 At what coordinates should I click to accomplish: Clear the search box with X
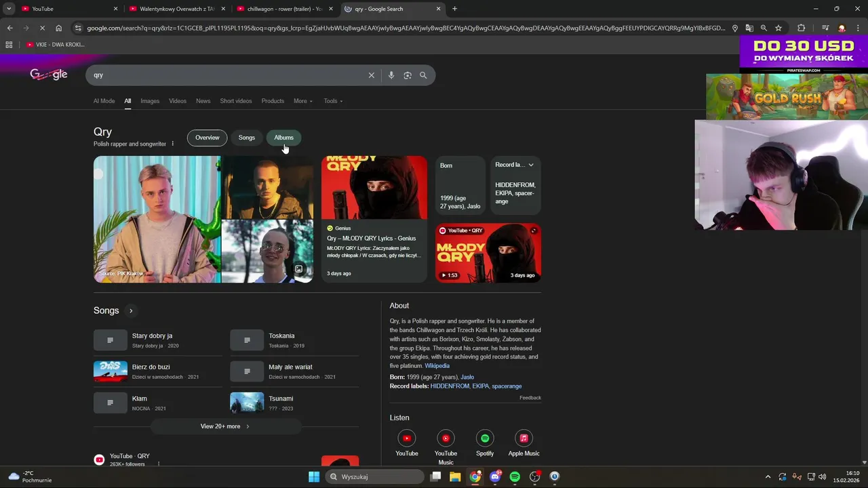pos(371,75)
